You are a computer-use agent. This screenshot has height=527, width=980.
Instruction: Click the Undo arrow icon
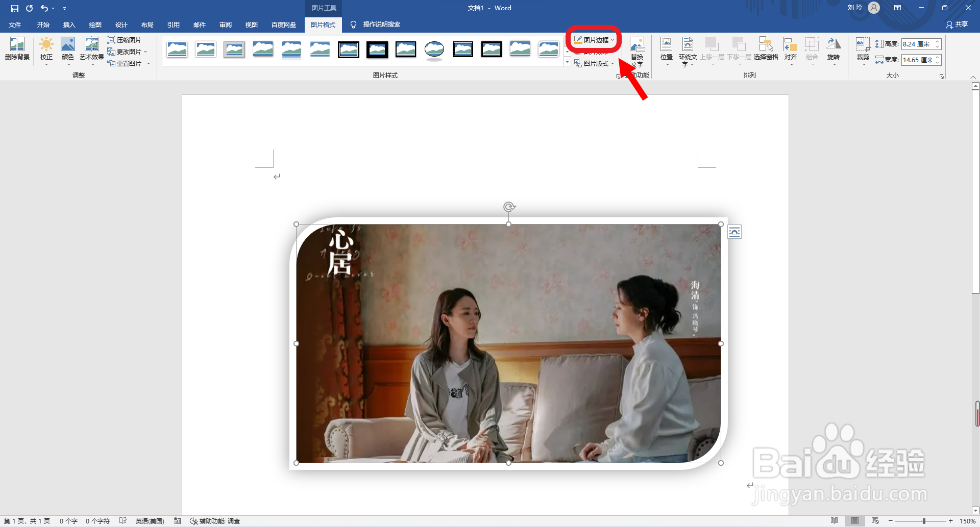44,8
